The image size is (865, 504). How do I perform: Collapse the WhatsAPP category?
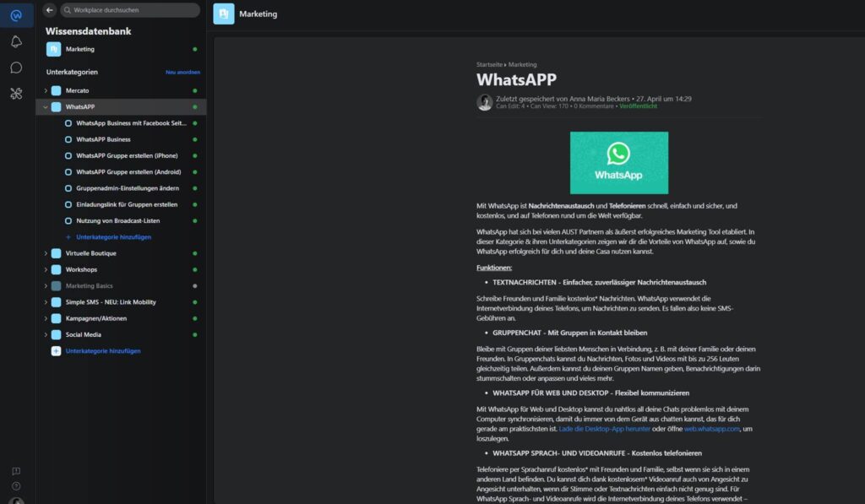coord(46,107)
